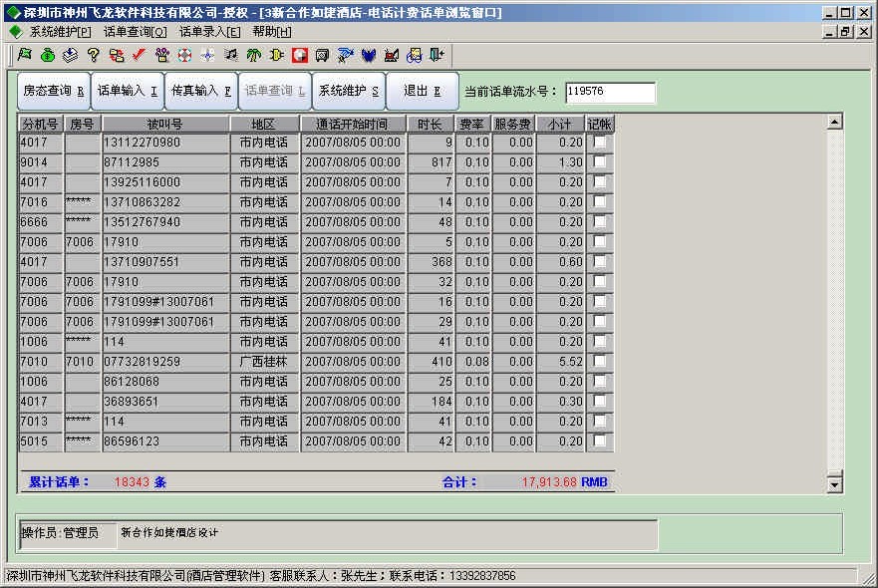878x588 pixels.
Task: Click the 传真输入 F button
Action: (x=201, y=91)
